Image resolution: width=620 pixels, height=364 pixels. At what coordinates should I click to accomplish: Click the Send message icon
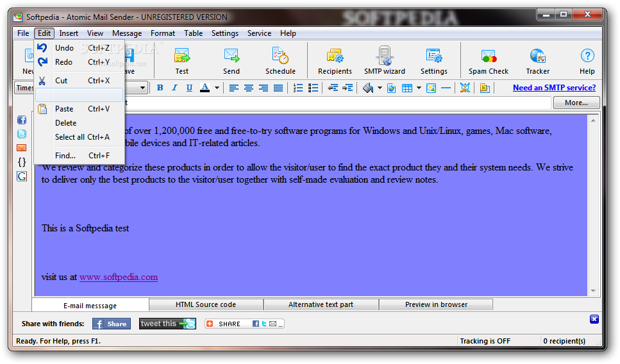pos(231,60)
